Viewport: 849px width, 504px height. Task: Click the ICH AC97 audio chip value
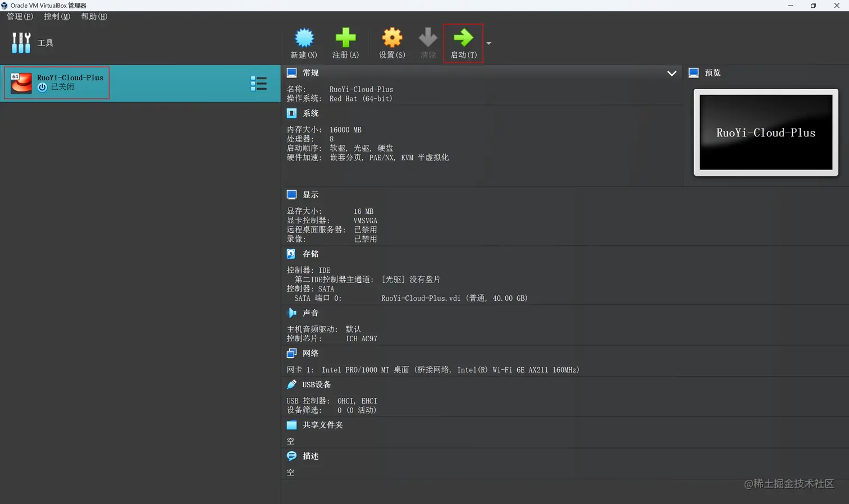[x=361, y=338]
